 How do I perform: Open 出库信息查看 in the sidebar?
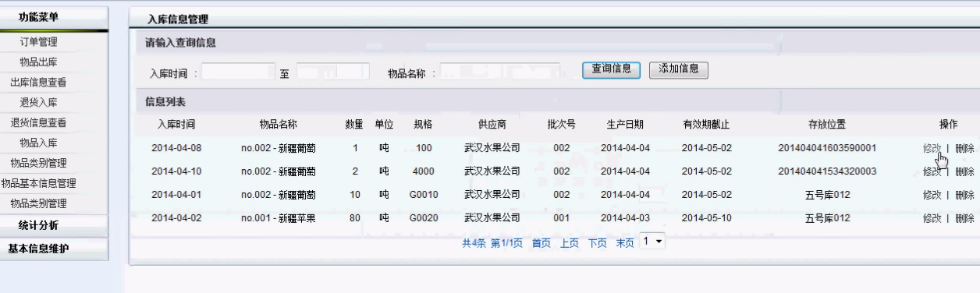pyautogui.click(x=38, y=82)
